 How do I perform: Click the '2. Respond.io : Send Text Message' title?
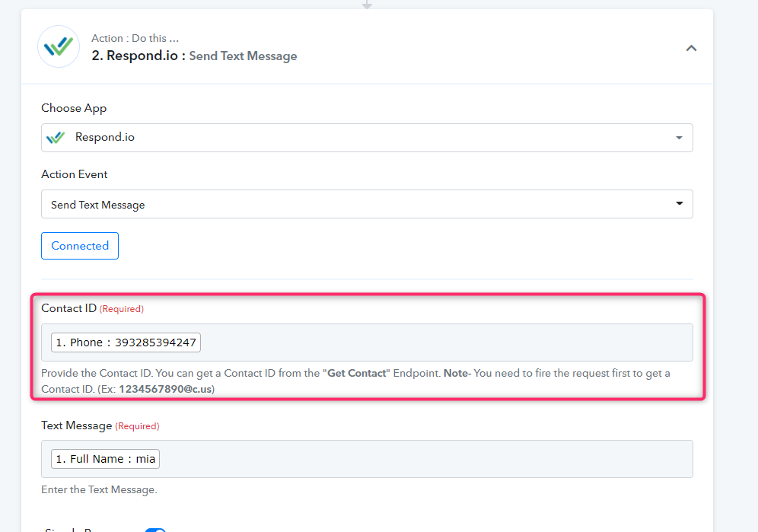pos(194,56)
